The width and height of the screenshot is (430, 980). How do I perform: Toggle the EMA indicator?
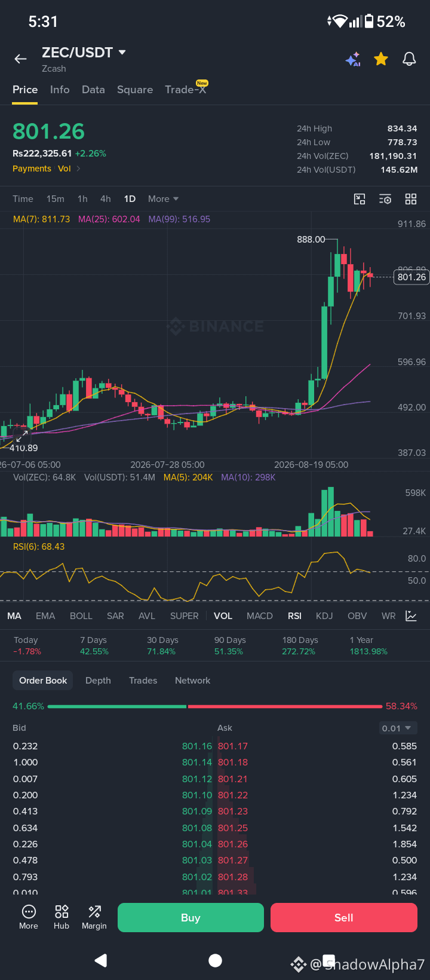45,616
